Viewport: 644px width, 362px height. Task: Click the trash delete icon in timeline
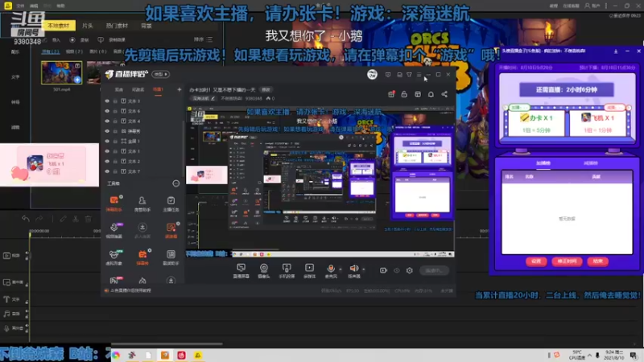[89, 219]
